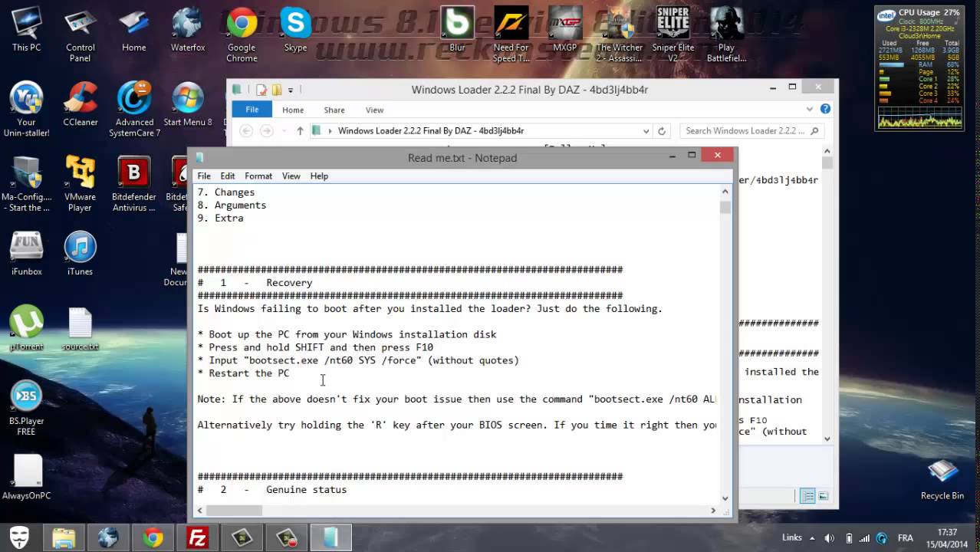Open Explorer's blue File tab
Viewport: 980px width, 552px height.
tap(252, 110)
